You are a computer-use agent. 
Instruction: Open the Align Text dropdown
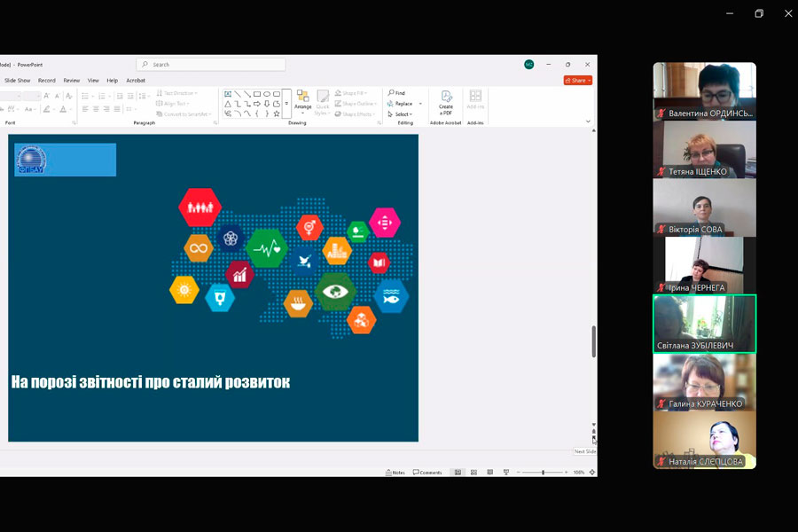[173, 104]
